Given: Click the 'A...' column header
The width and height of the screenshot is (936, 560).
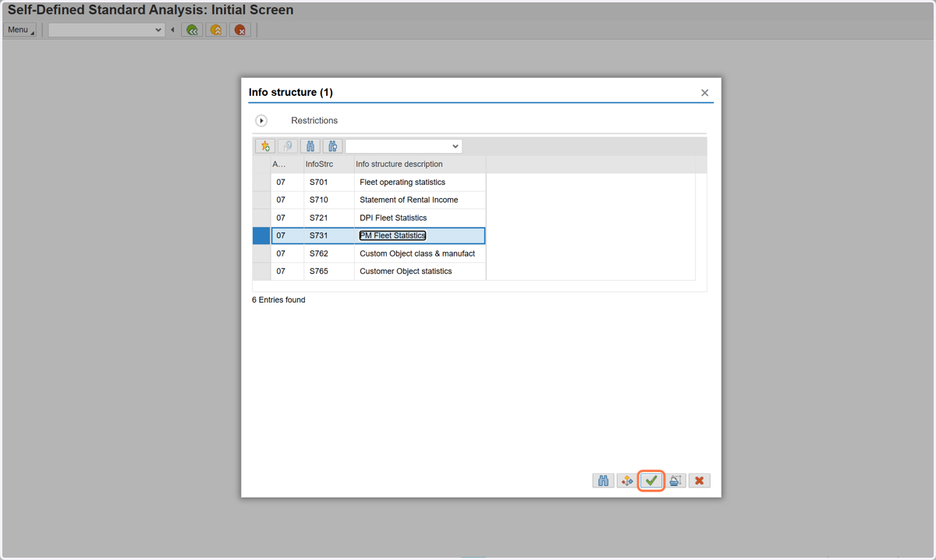Looking at the screenshot, I should coord(287,165).
